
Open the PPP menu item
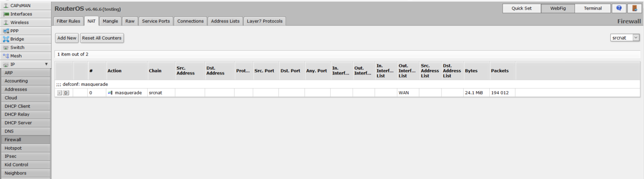(14, 31)
